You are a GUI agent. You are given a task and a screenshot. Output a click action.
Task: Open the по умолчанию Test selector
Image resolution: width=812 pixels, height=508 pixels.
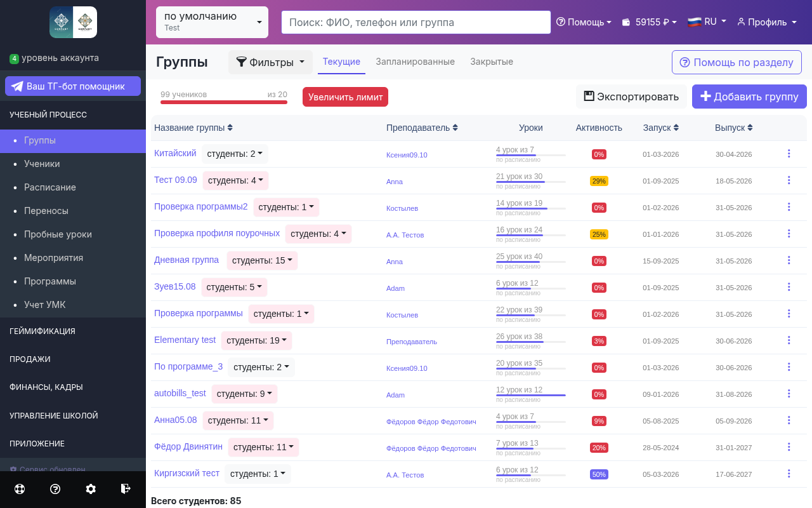point(212,22)
